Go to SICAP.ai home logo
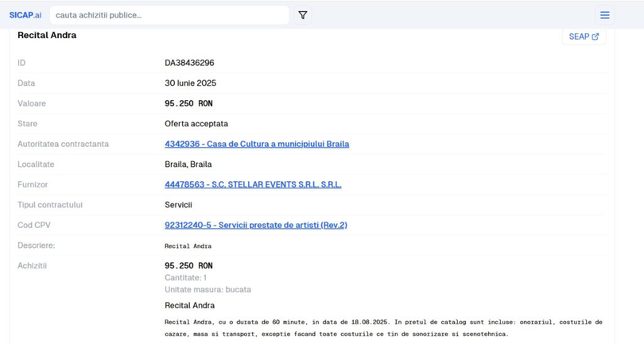The width and height of the screenshot is (644, 344). [x=25, y=15]
